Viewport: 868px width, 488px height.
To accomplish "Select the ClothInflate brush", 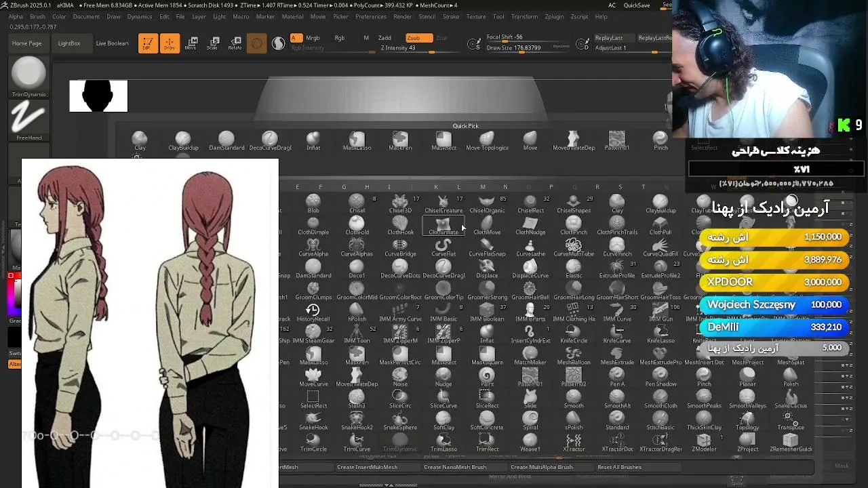I will pyautogui.click(x=443, y=226).
